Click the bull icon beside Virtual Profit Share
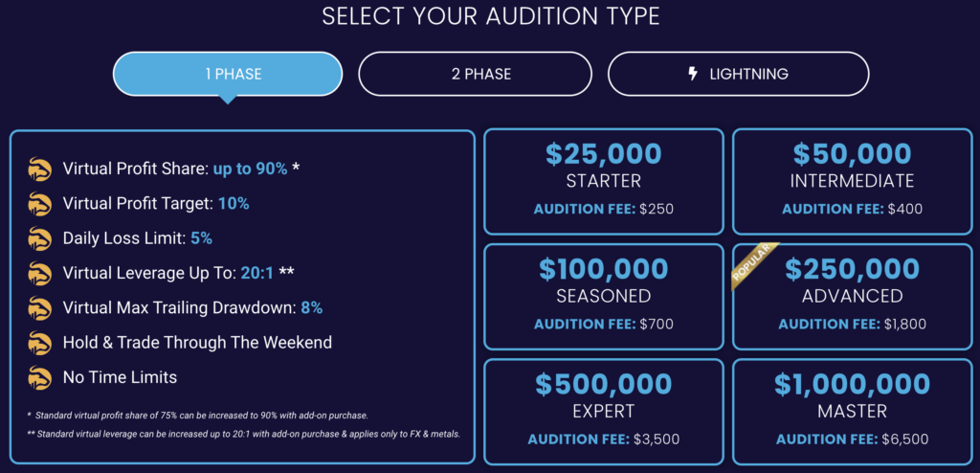 (x=39, y=169)
